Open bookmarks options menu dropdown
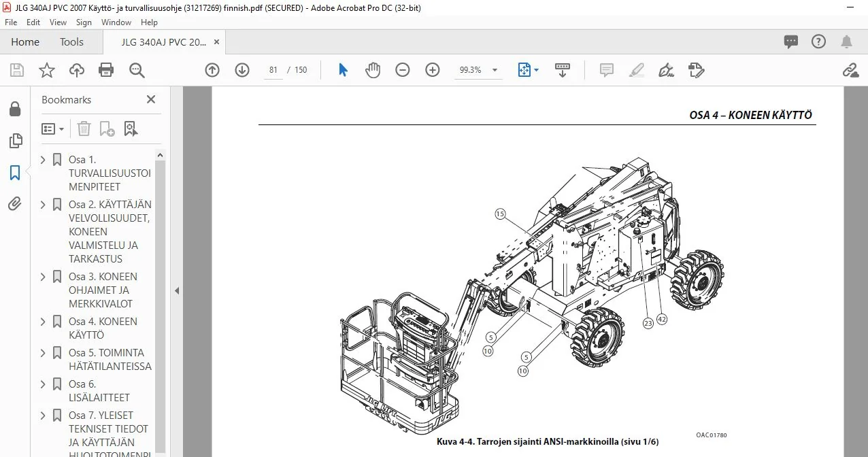This screenshot has width=868, height=457. tap(53, 129)
